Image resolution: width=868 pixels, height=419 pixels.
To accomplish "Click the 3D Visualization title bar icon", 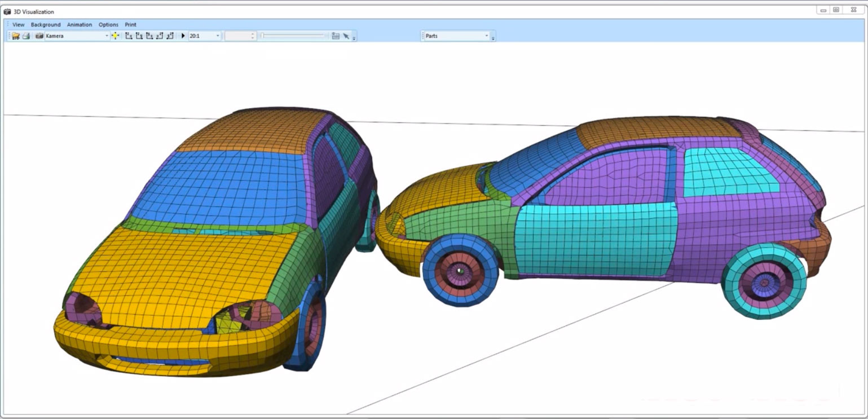I will coord(7,11).
